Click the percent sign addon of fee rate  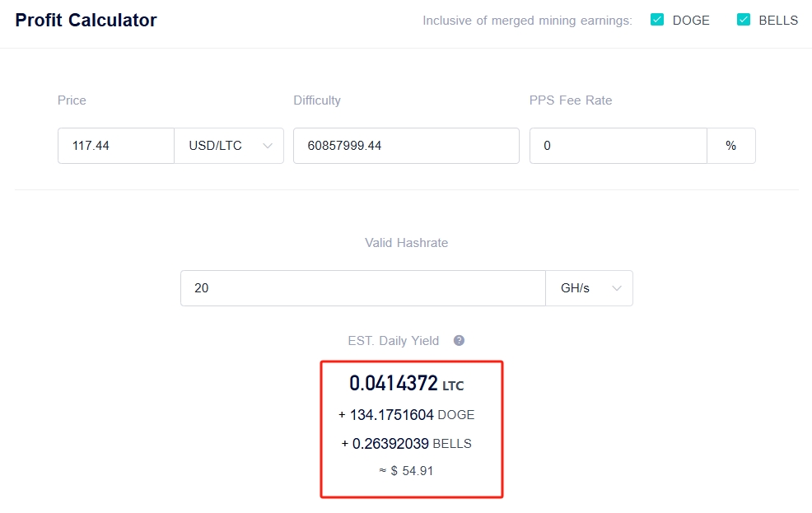pyautogui.click(x=730, y=146)
